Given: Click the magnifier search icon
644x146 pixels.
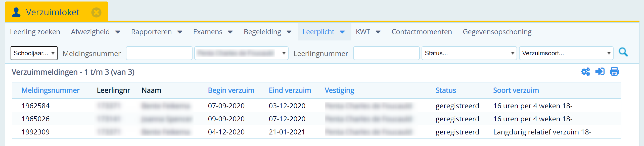Looking at the screenshot, I should (623, 53).
